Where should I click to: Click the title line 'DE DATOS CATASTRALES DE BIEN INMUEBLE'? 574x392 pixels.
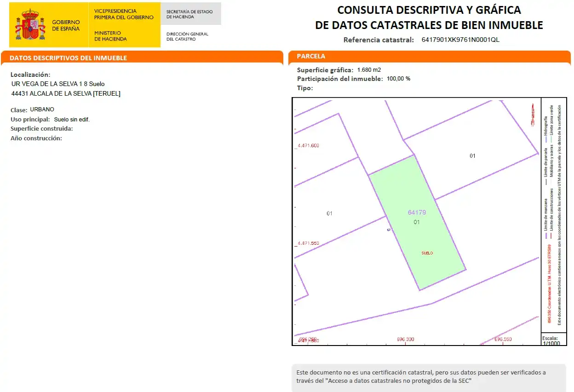tap(429, 25)
